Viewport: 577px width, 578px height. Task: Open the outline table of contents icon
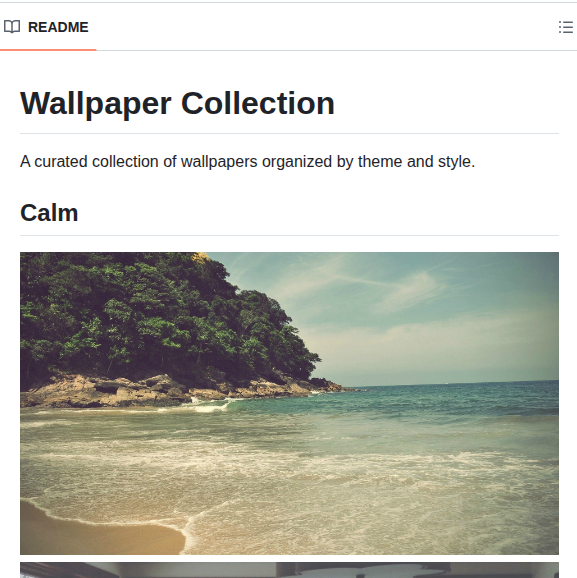566,27
